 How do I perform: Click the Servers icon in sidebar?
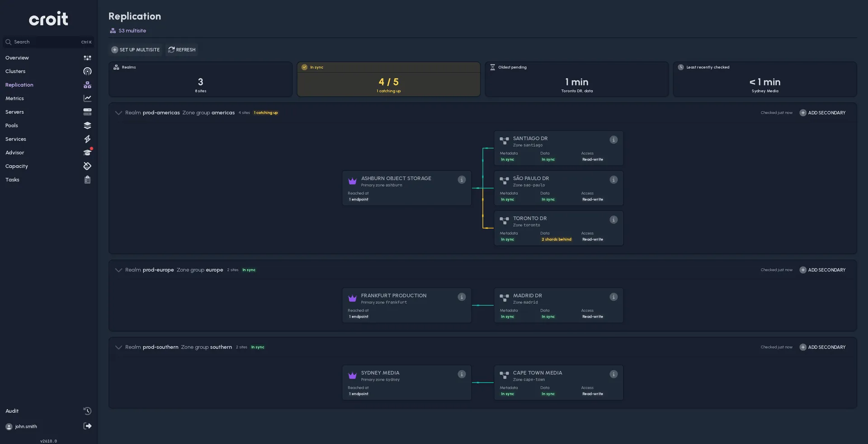(88, 112)
